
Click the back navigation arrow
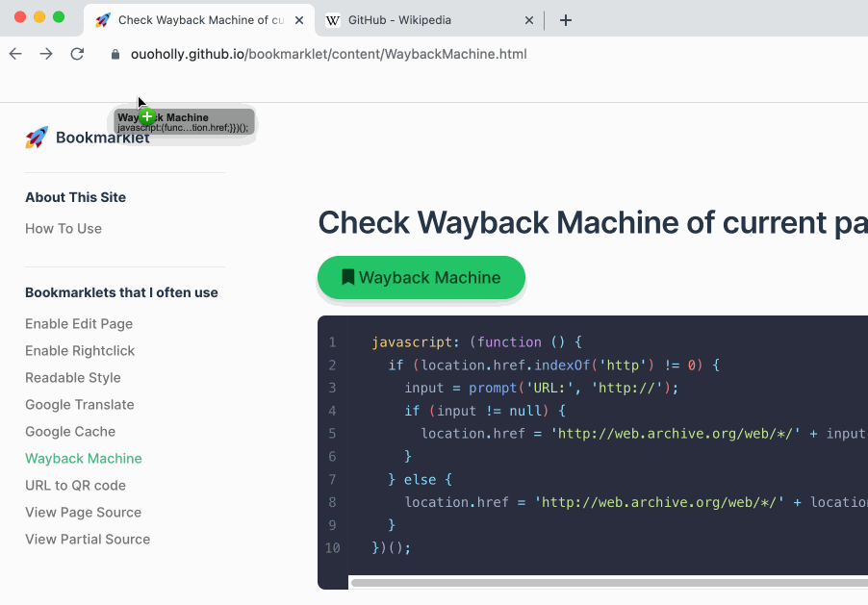pos(15,54)
